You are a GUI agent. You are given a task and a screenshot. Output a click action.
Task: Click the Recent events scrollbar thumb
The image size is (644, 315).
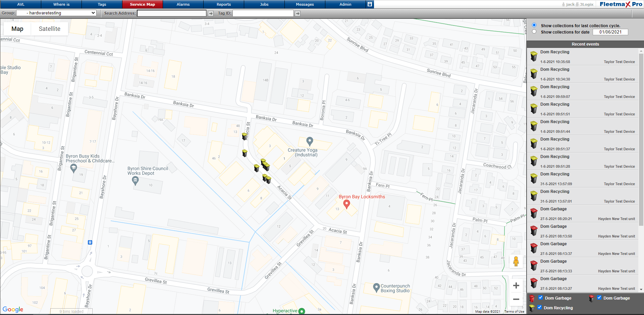click(641, 139)
